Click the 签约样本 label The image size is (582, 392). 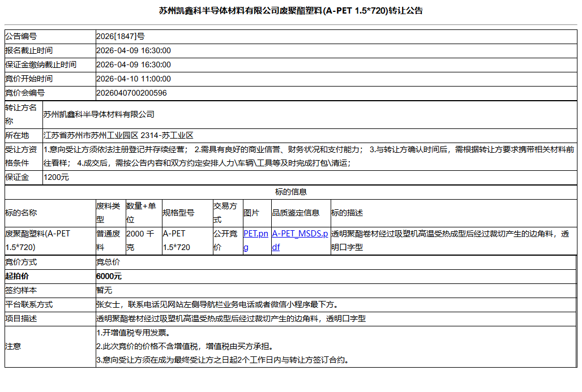21,290
